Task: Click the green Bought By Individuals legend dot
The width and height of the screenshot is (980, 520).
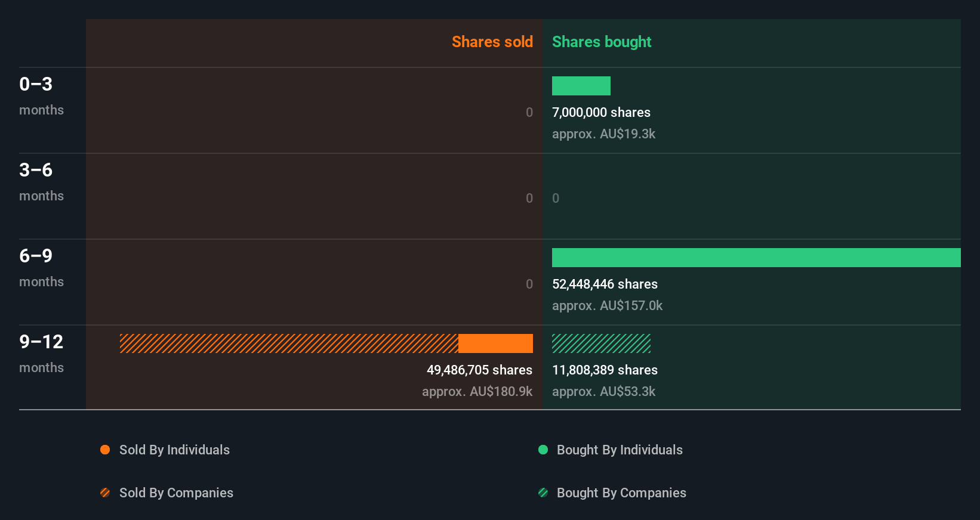Action: coord(543,450)
